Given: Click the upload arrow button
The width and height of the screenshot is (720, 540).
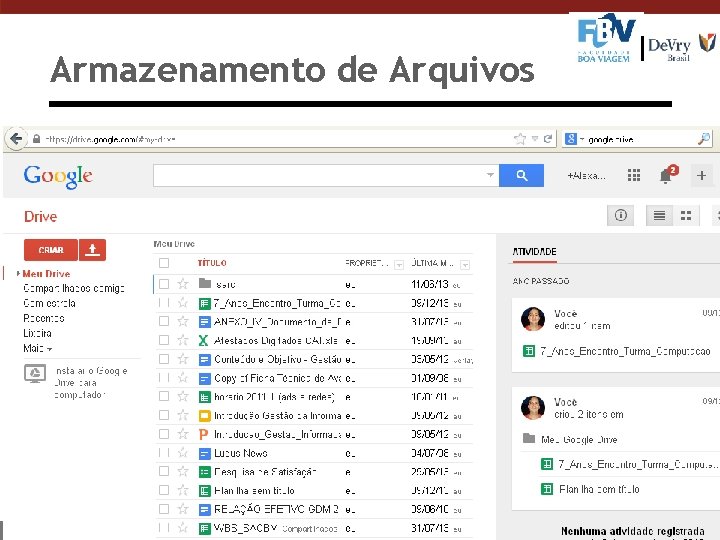Looking at the screenshot, I should click(92, 250).
